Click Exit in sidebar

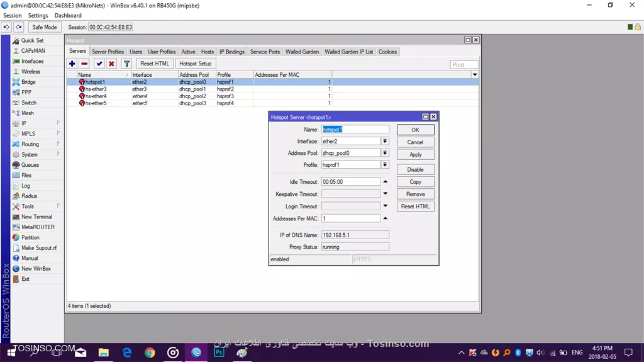tap(25, 279)
